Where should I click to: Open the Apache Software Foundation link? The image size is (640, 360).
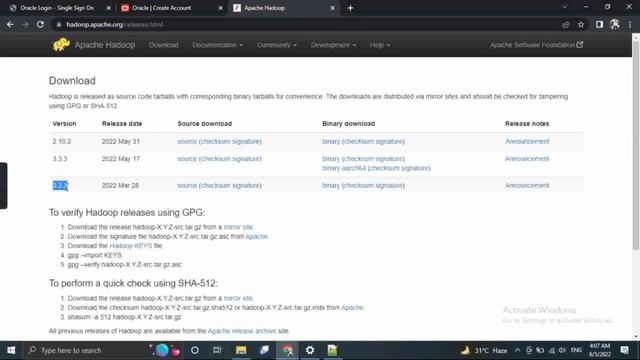536,45
